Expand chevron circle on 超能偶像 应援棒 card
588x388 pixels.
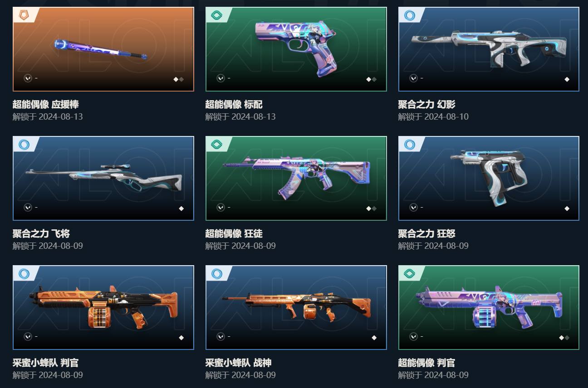point(28,78)
